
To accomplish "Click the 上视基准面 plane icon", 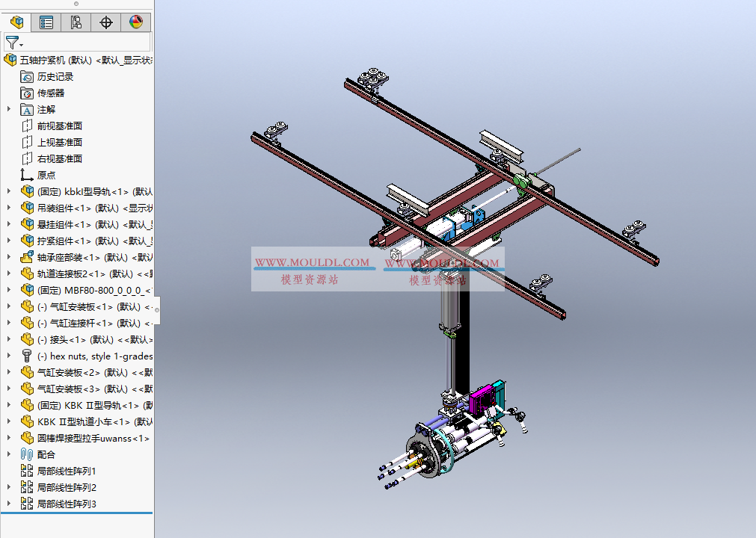I will 27,142.
